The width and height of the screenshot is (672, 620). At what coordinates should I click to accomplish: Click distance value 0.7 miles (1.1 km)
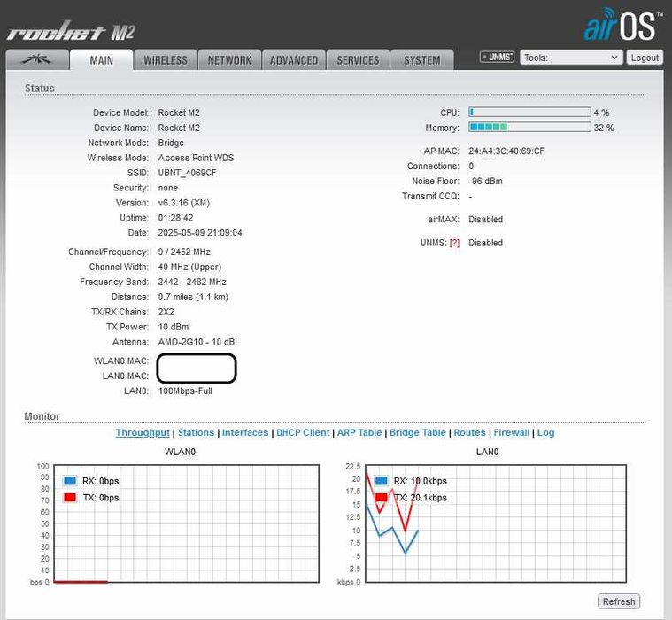(x=193, y=297)
